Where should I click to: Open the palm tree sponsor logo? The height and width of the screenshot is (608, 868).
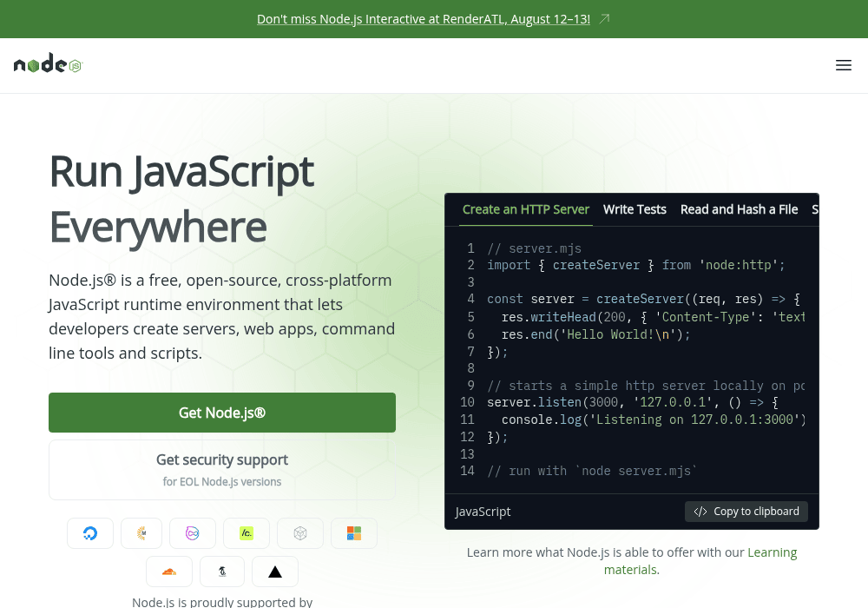click(x=222, y=572)
